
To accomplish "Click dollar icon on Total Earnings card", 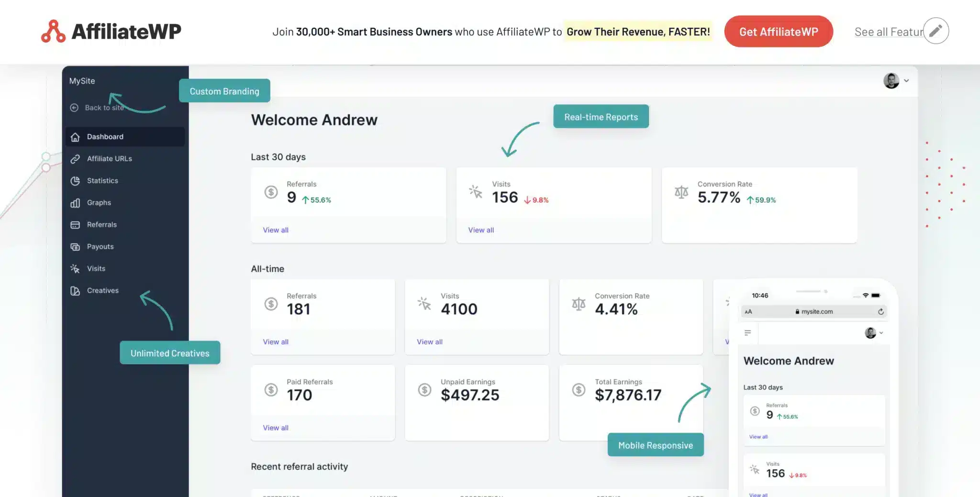I will pos(579,390).
